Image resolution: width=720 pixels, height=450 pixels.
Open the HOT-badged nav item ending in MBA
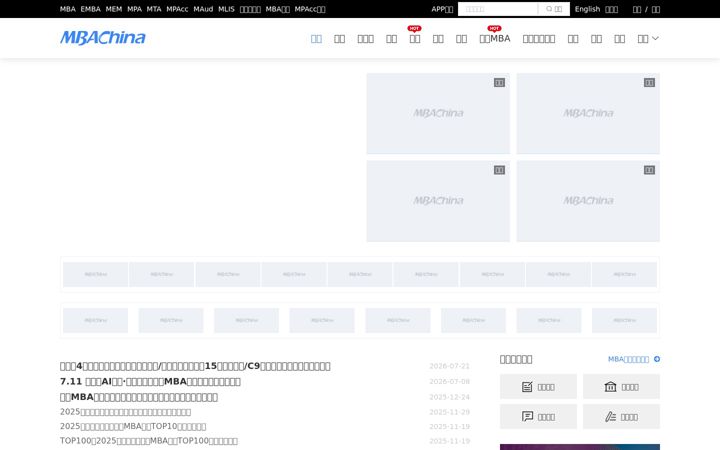[495, 39]
